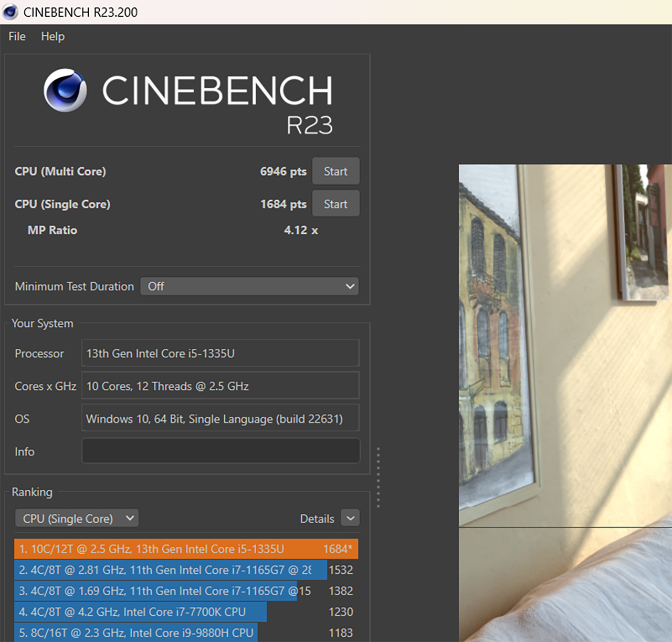Start the CPU Single Core test

[x=335, y=204]
